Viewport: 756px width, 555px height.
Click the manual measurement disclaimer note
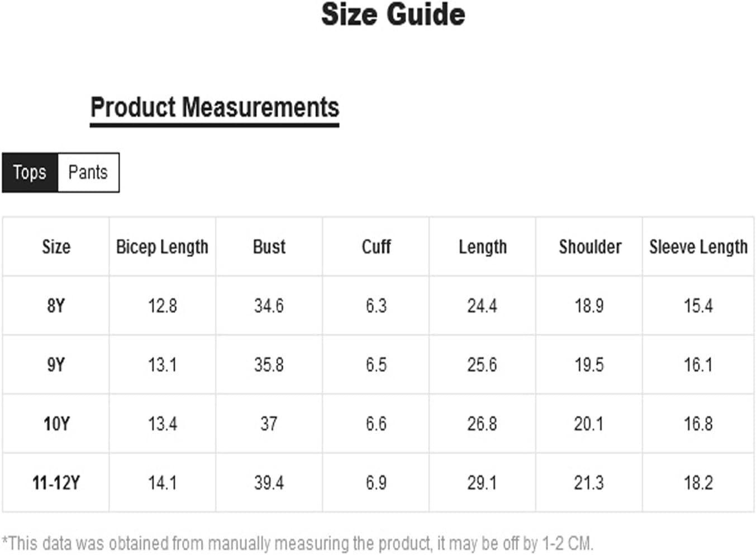click(298, 543)
